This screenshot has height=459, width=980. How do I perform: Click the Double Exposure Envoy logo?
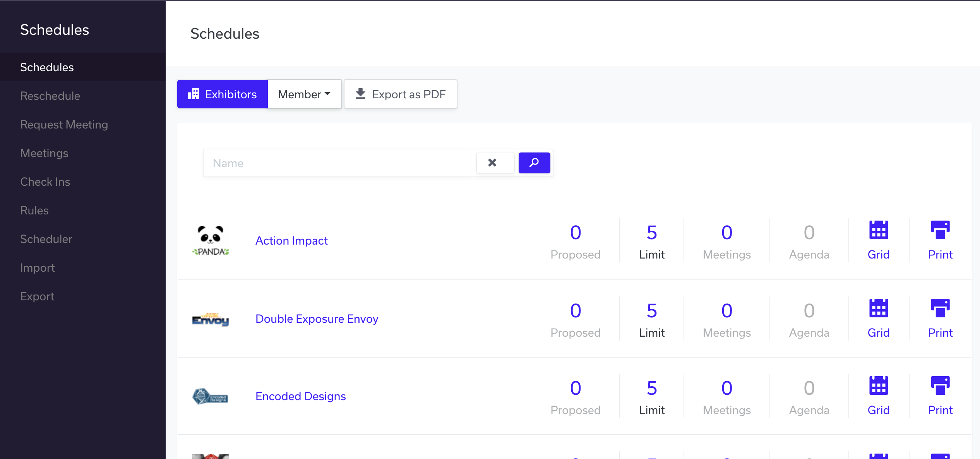click(x=211, y=319)
